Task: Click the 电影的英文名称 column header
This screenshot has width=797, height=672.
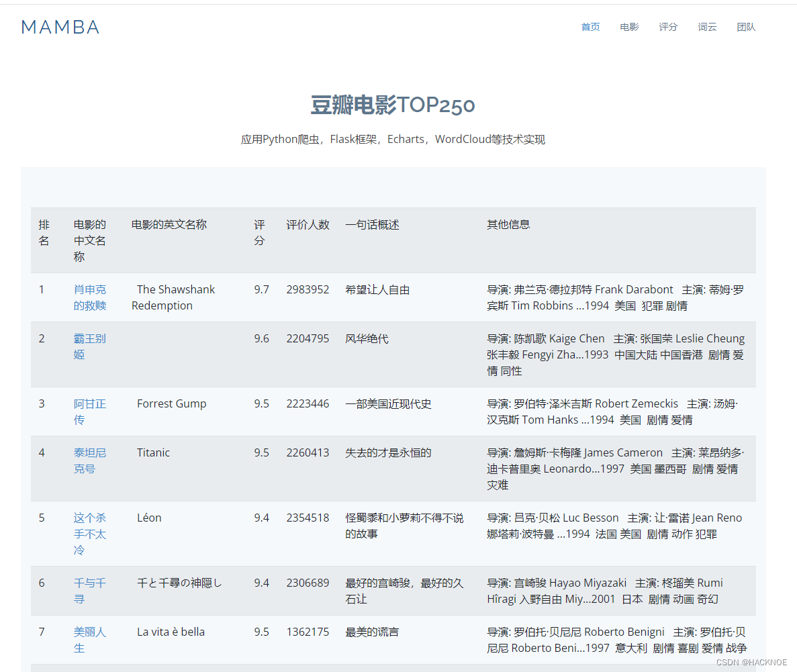Action: (169, 224)
